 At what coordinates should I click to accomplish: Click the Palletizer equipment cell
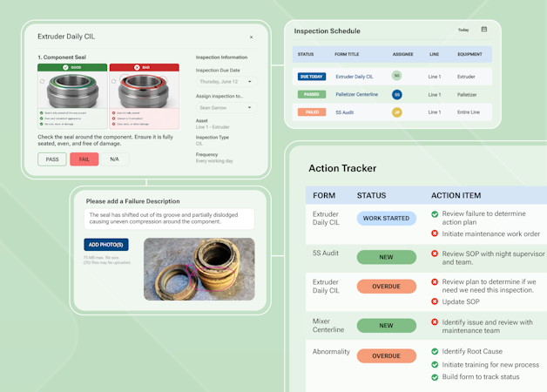[467, 95]
